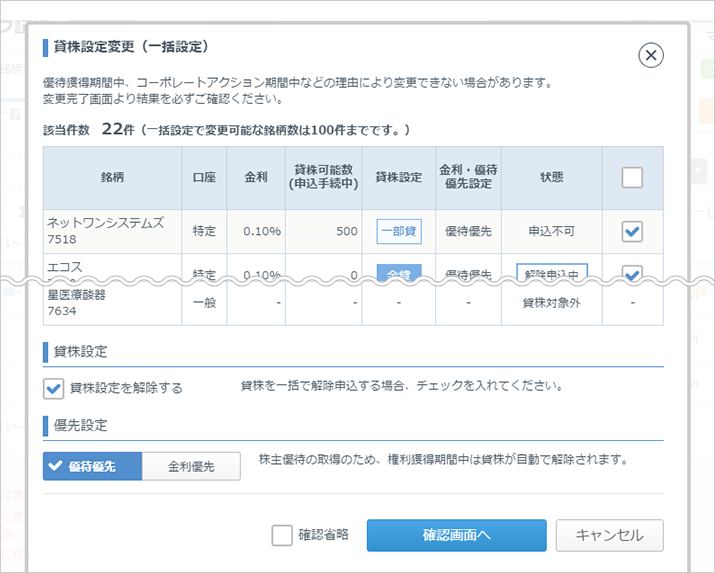Toggle the エコス row checkbox
Screen dimensions: 715x573
pos(632,272)
